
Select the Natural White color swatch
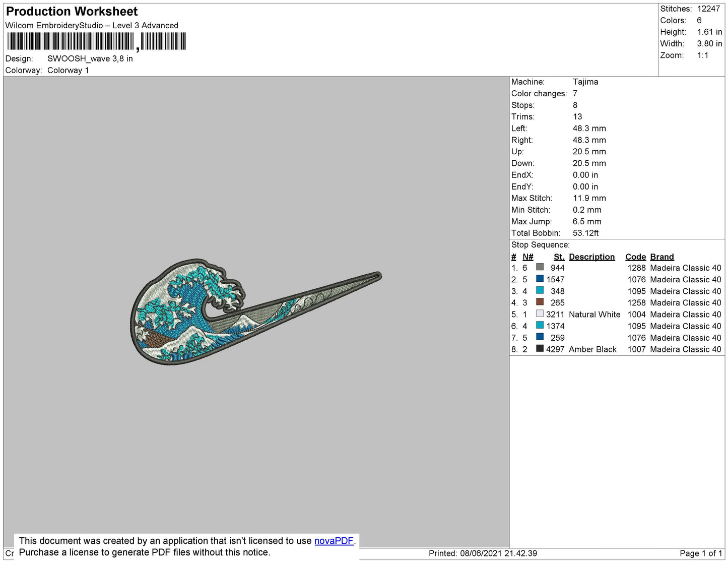tap(540, 314)
